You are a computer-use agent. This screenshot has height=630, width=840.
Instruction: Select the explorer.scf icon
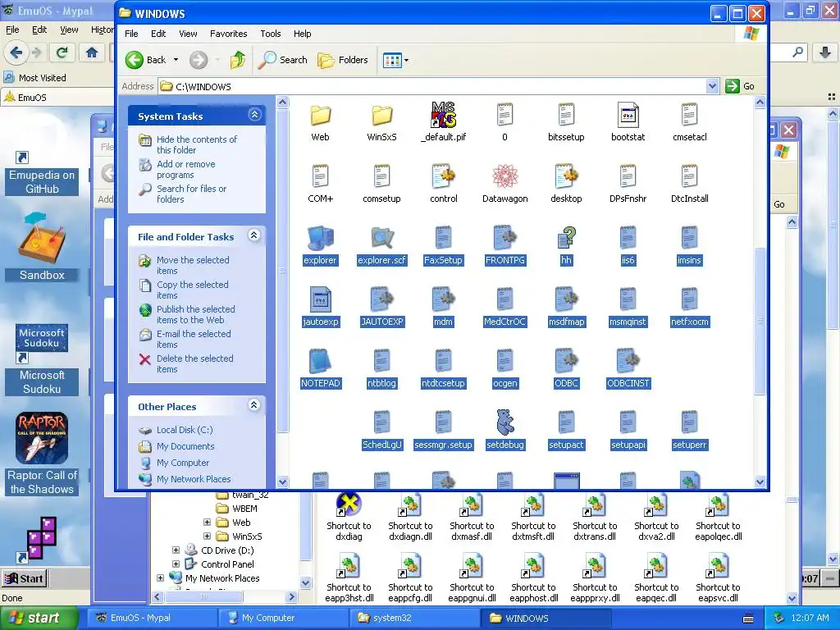pos(381,238)
